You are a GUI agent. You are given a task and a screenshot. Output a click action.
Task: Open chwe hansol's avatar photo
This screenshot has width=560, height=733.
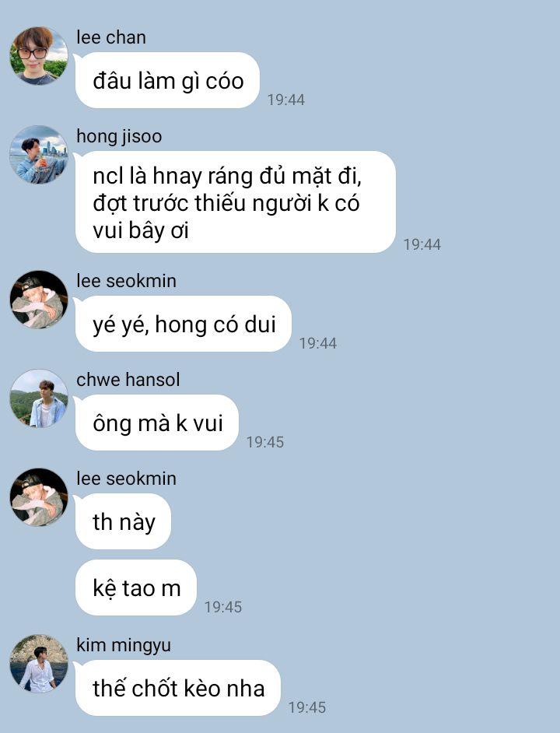click(39, 398)
